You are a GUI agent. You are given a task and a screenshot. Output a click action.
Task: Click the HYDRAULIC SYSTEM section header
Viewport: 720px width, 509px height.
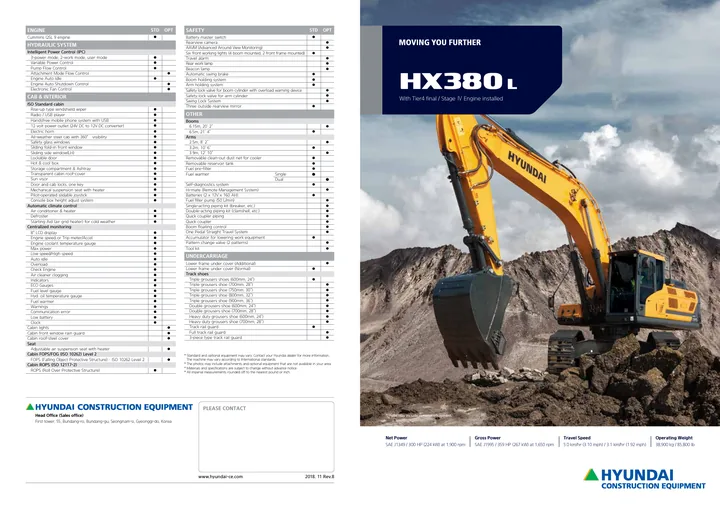(x=101, y=45)
